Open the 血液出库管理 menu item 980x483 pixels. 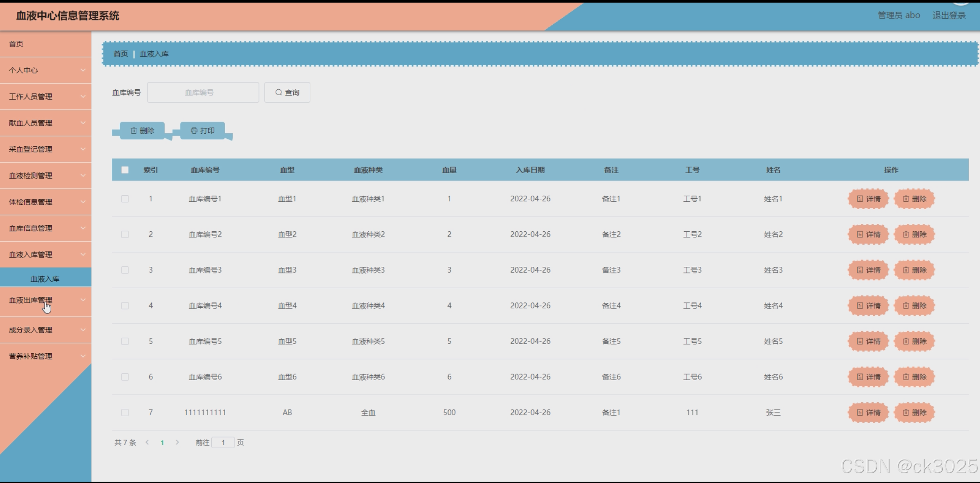[30, 300]
